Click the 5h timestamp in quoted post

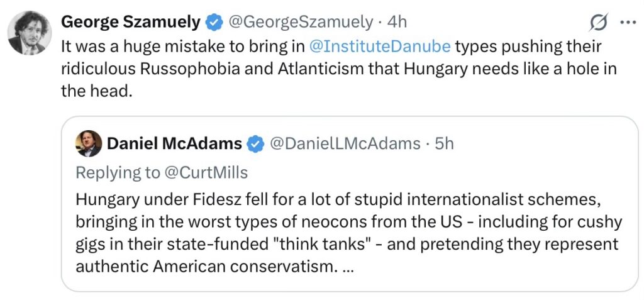click(x=444, y=144)
